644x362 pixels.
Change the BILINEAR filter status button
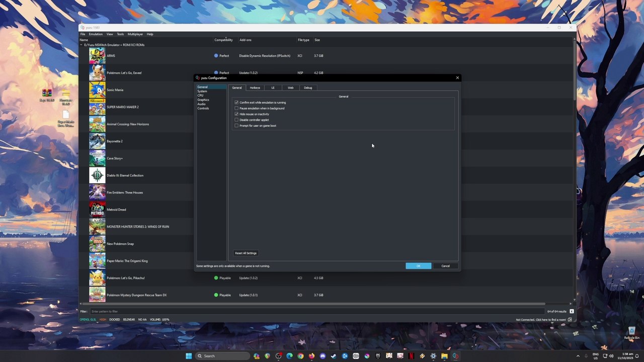pos(129,320)
